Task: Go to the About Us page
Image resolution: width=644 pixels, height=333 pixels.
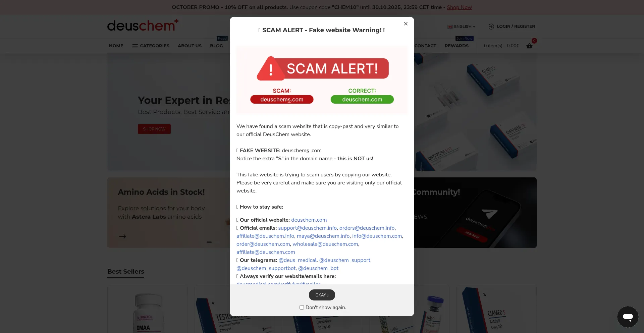Action: click(x=190, y=46)
